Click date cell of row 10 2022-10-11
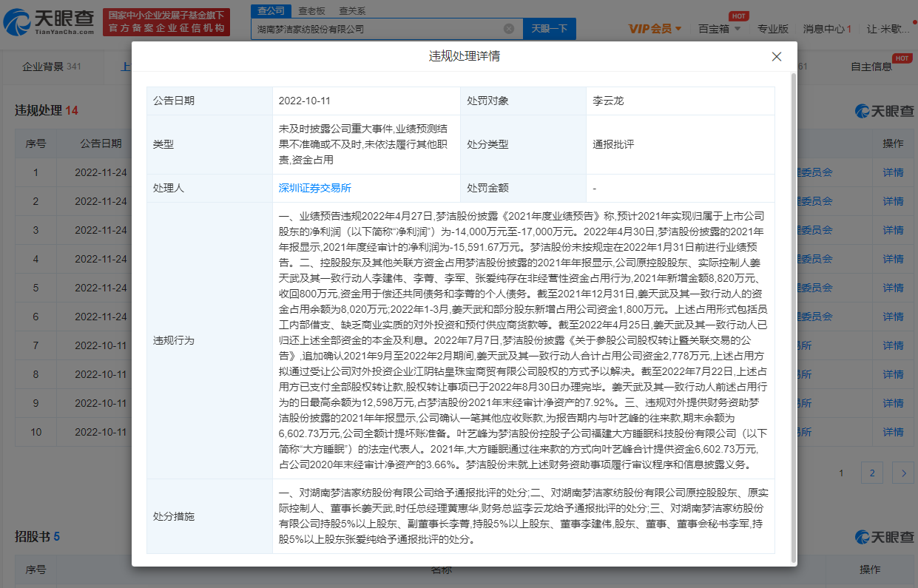The height and width of the screenshot is (588, 918). [101, 432]
